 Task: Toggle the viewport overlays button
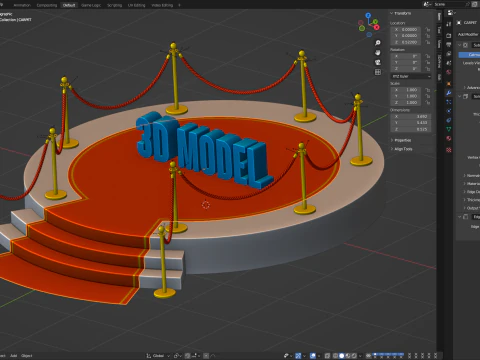313,356
